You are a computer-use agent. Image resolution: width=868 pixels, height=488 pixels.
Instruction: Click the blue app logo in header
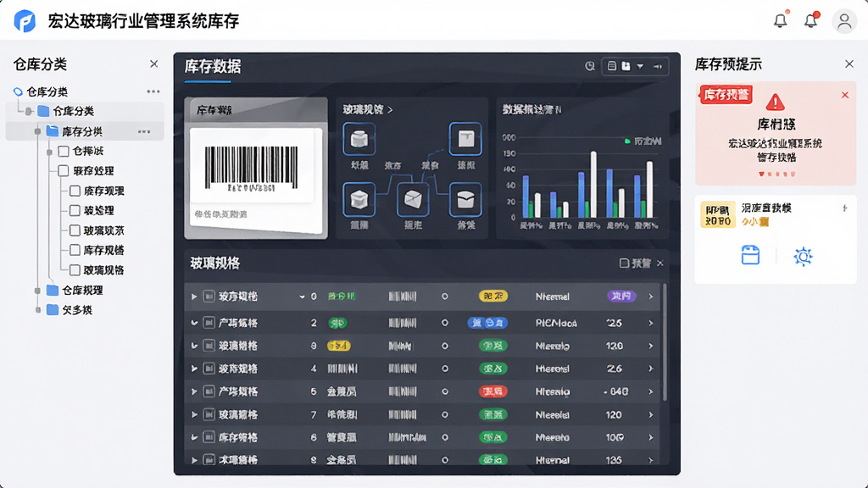click(x=25, y=21)
